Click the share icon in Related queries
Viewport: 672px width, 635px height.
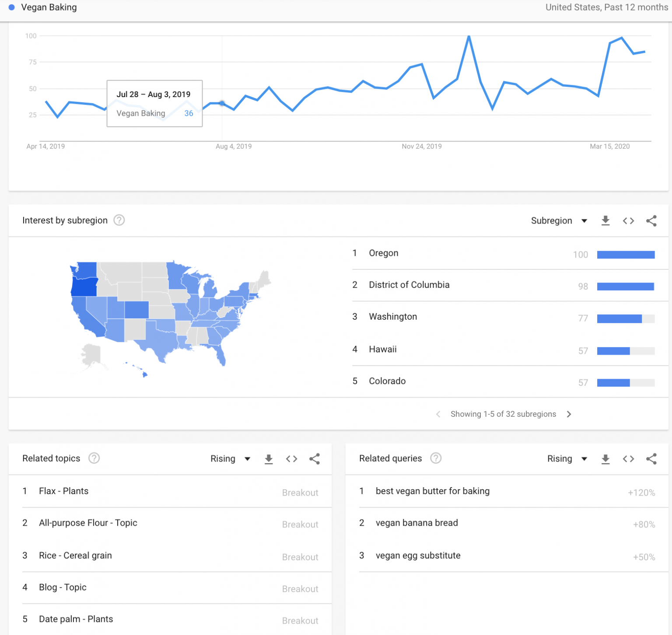tap(651, 459)
